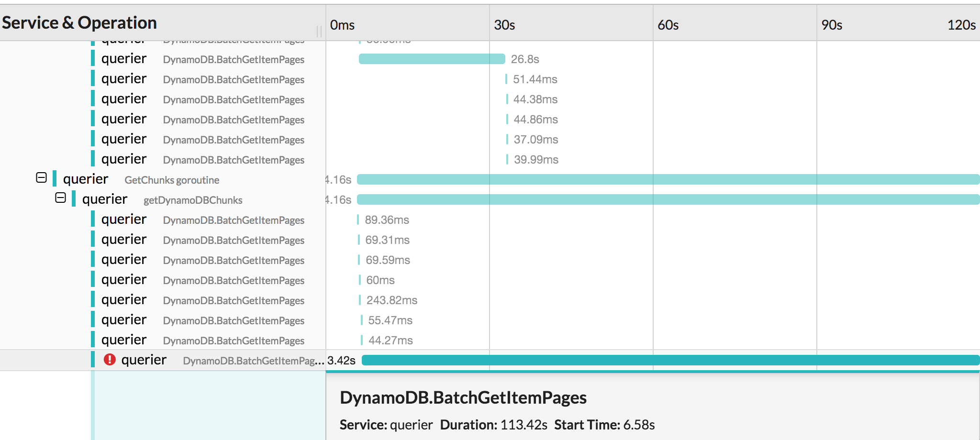Click the red error icon on querier row
Viewport: 980px width, 440px height.
(110, 359)
